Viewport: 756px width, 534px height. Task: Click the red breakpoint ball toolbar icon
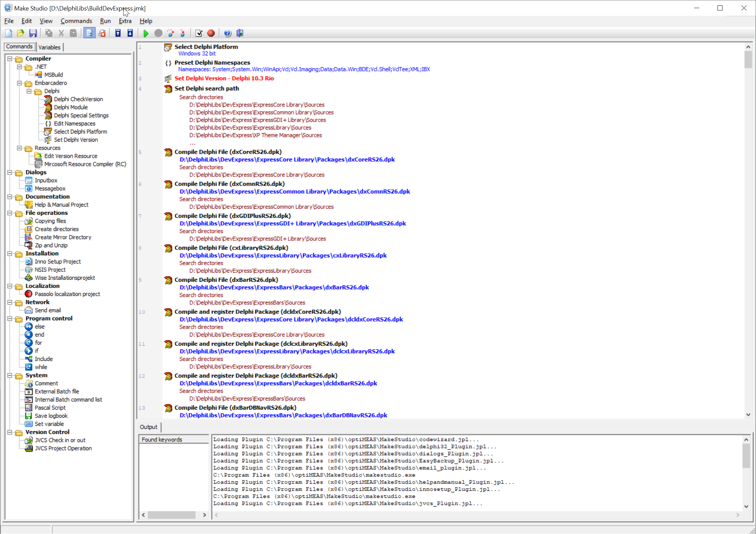coord(211,33)
